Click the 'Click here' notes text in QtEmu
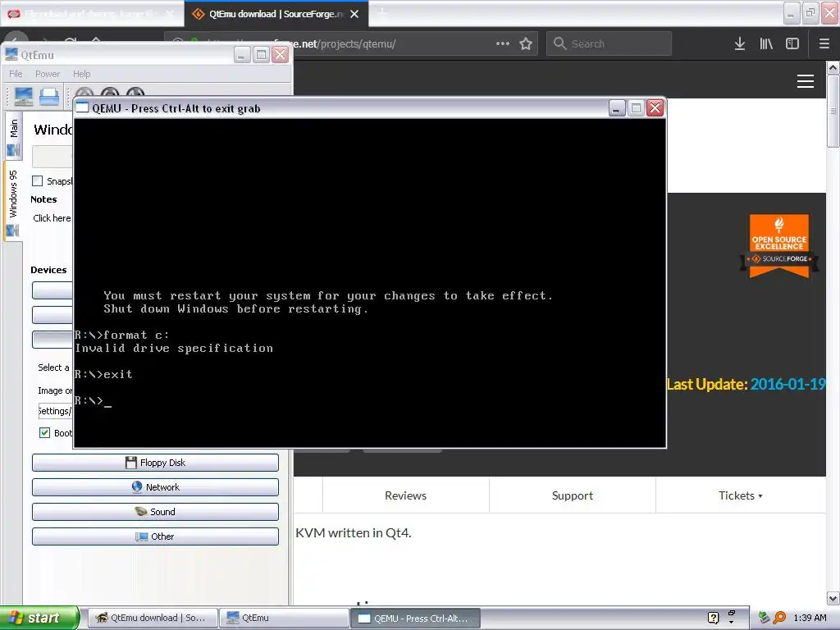Screen dimensions: 840x630 pos(52,218)
